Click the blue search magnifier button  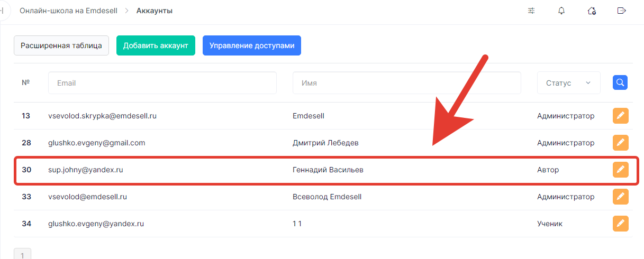(x=620, y=82)
